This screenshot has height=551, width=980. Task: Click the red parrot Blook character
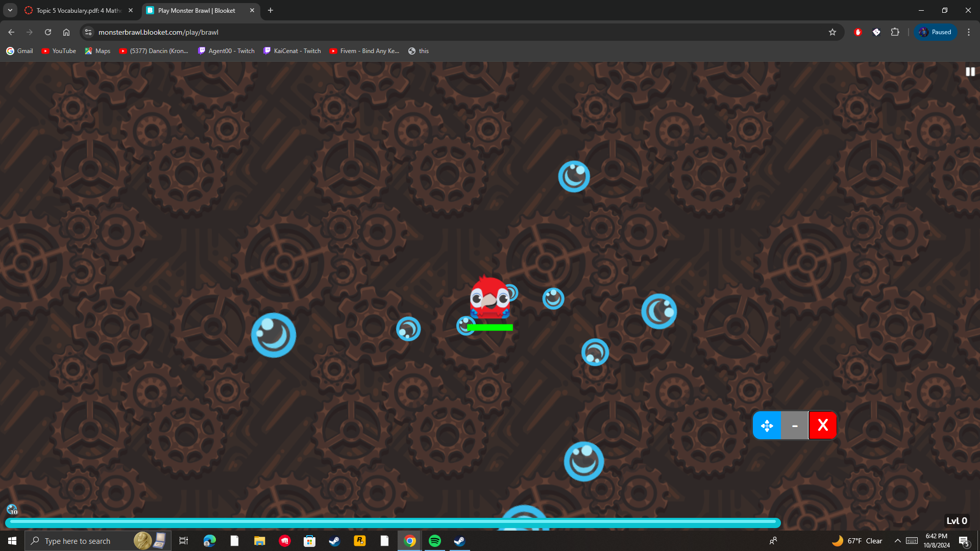[489, 298]
